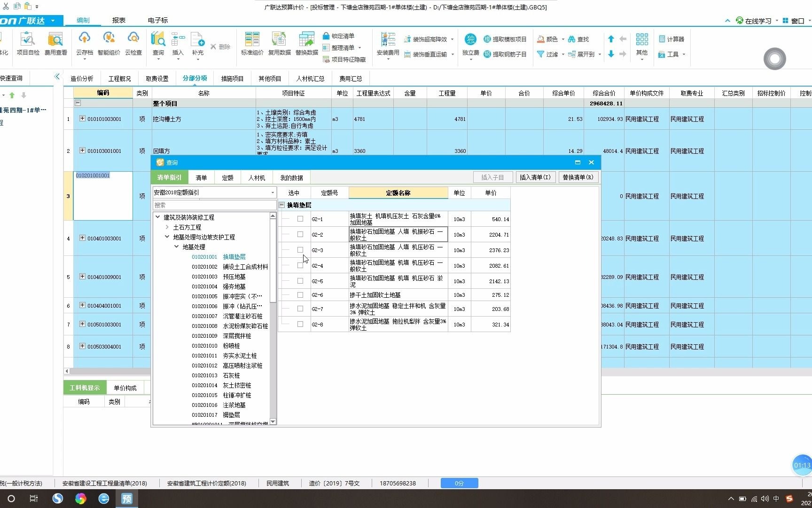
Task: Check the box for quota G2-1
Action: 300,219
